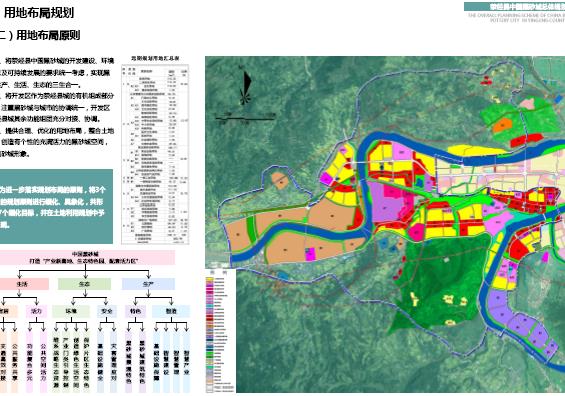
Task: Click the 生活 box in the diagram
Action: click(x=23, y=284)
